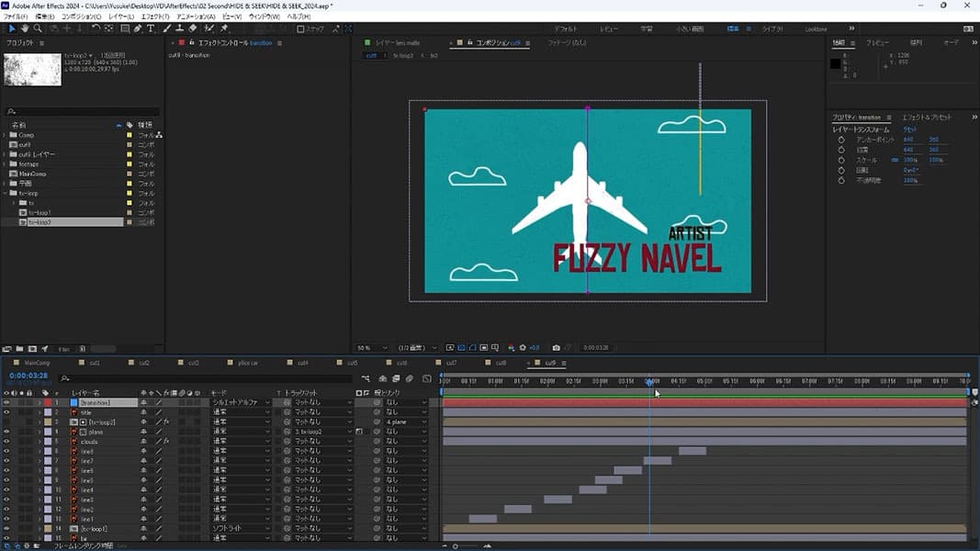The height and width of the screenshot is (551, 980).
Task: Select the Eraser tool
Action: [193, 28]
